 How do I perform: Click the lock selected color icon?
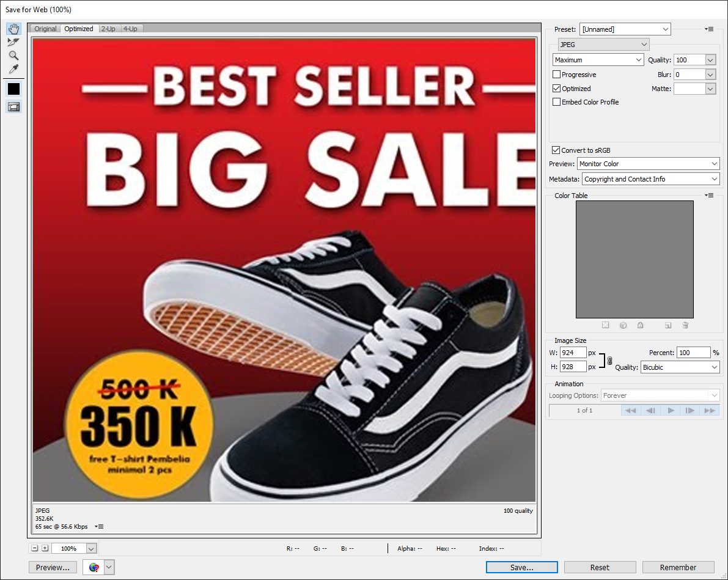[x=640, y=325]
